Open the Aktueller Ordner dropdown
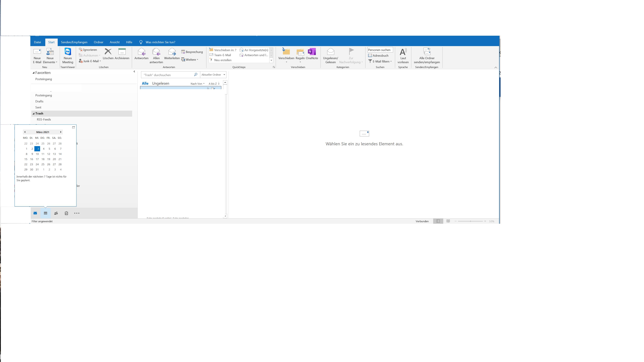 tap(213, 75)
